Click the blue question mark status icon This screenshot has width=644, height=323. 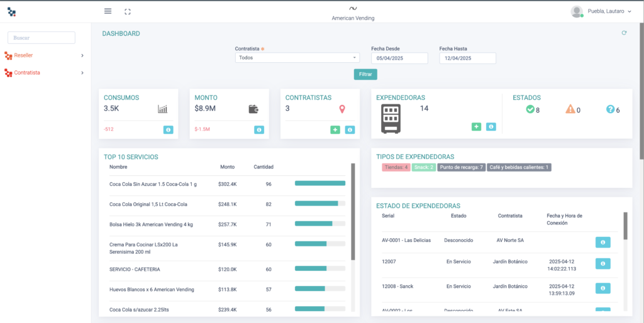610,109
